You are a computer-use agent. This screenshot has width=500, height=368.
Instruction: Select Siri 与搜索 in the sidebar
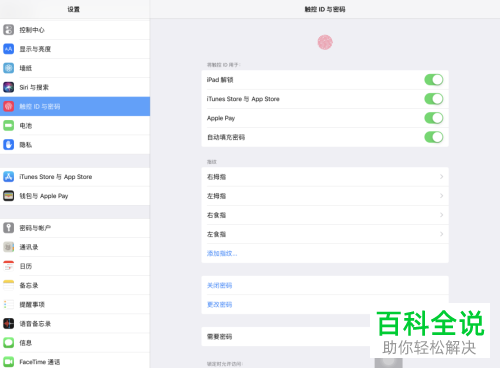click(x=75, y=87)
